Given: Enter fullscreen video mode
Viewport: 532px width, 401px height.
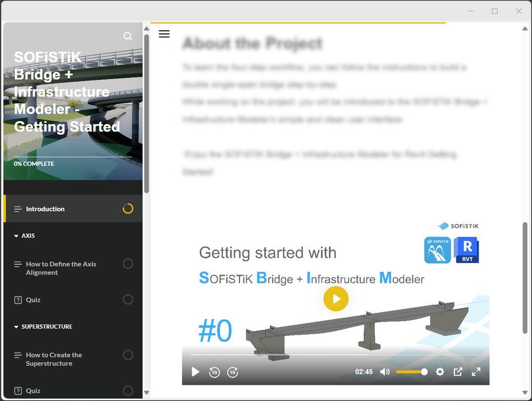Looking at the screenshot, I should (x=476, y=372).
